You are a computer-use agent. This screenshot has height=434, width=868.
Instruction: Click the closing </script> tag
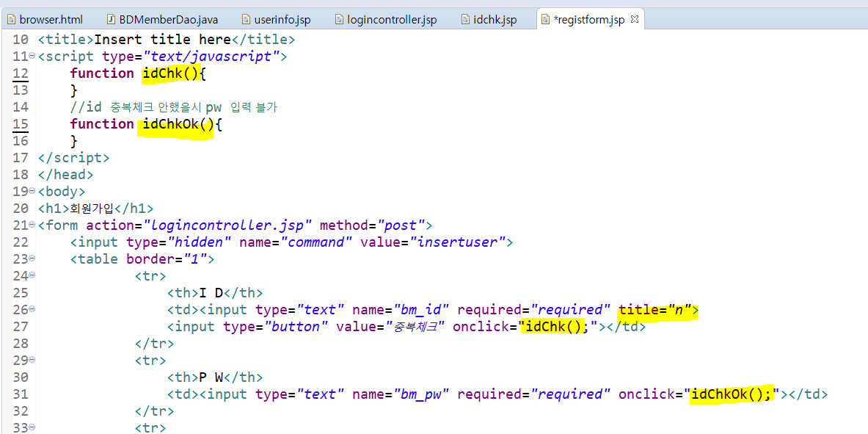74,158
